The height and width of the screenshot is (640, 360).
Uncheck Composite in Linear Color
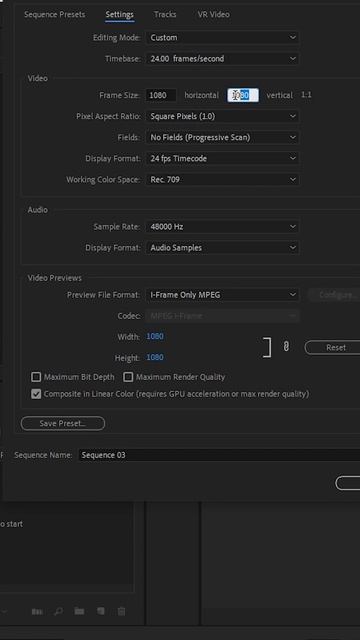36,394
